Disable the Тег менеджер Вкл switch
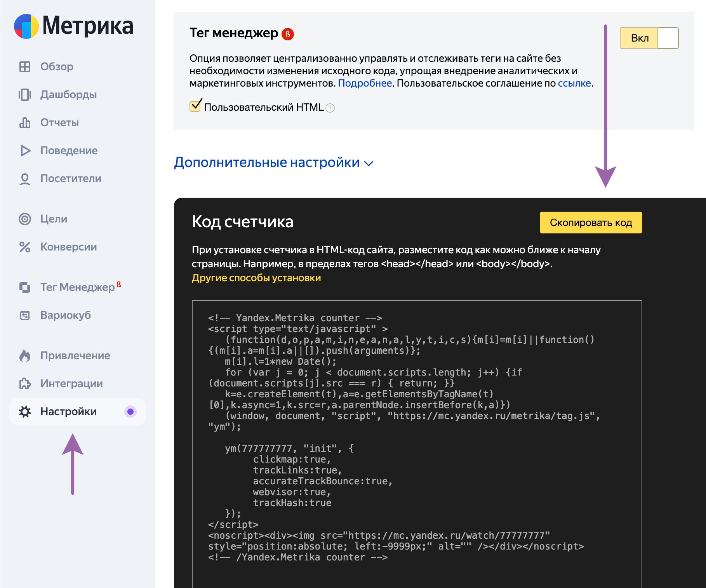 pos(649,38)
